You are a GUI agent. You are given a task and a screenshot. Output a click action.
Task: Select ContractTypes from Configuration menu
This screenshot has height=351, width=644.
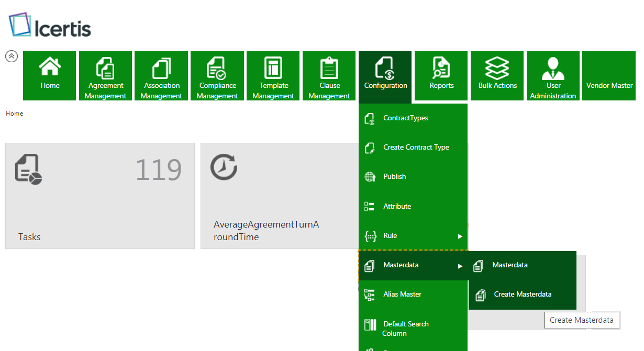point(405,118)
